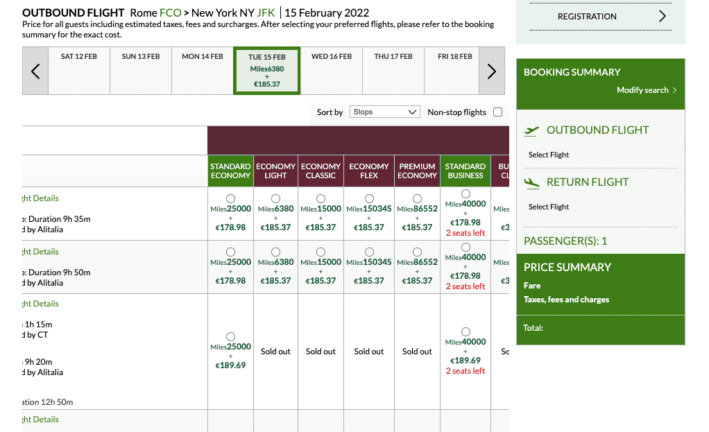Click the Modify search link
The height and width of the screenshot is (432, 709).
pos(642,91)
